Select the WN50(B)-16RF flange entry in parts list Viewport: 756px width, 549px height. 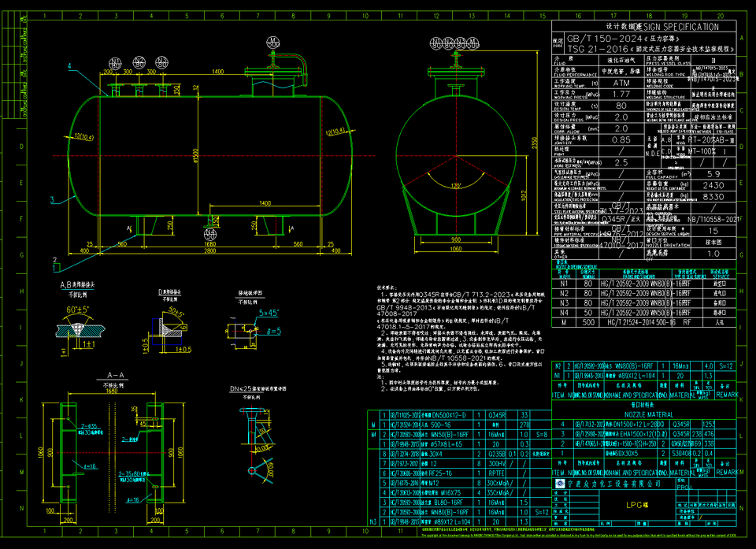click(450, 435)
